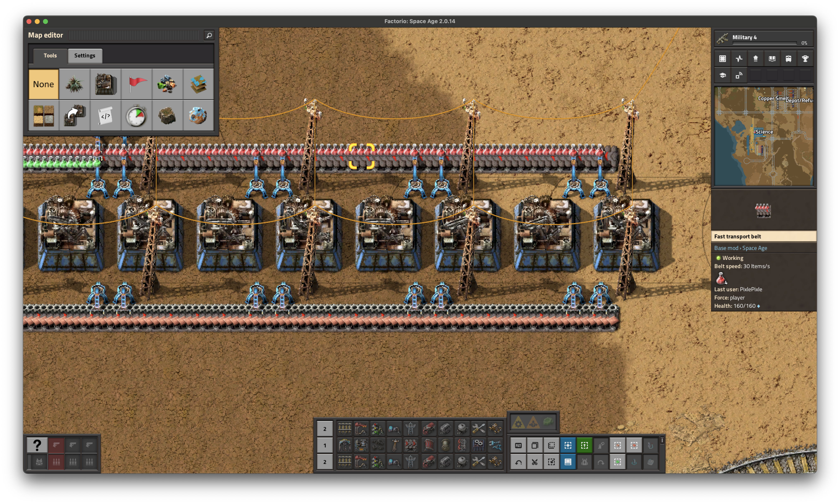Select the Surfaces layered map tool
The width and height of the screenshot is (840, 504).
pyautogui.click(x=198, y=84)
